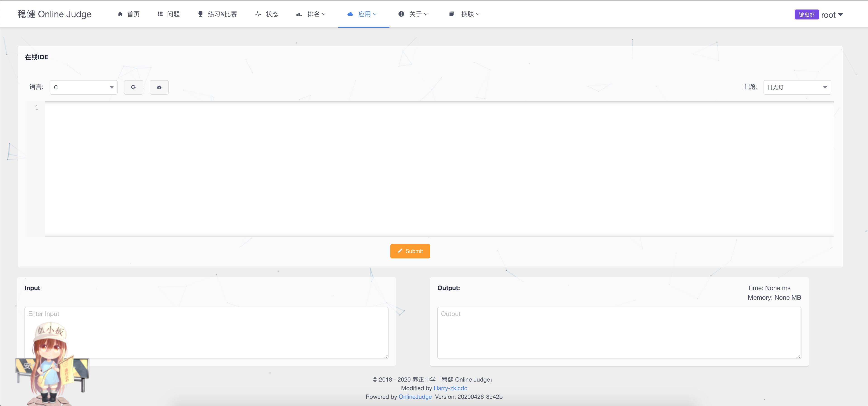Expand the 排名 menu chevron
Screen dimensions: 868x406
(x=324, y=14)
